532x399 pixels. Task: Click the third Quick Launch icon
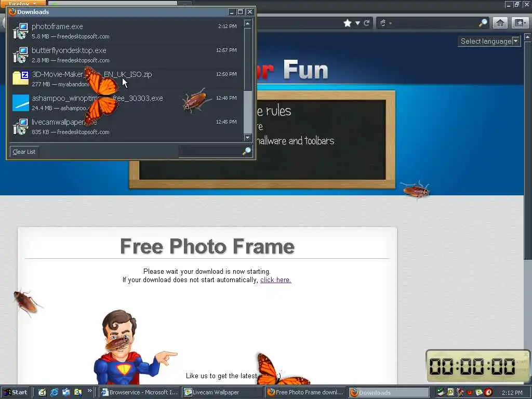point(66,393)
